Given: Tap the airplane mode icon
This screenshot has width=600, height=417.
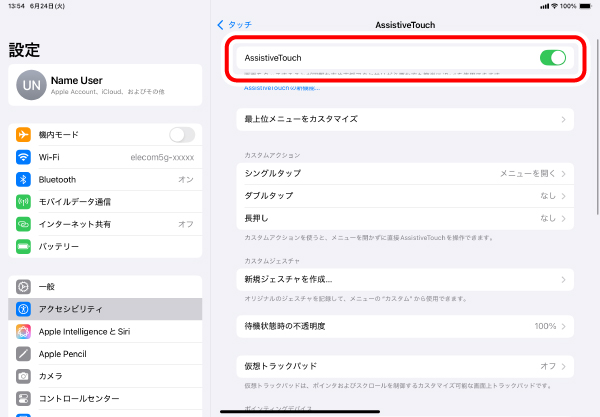Looking at the screenshot, I should [24, 135].
